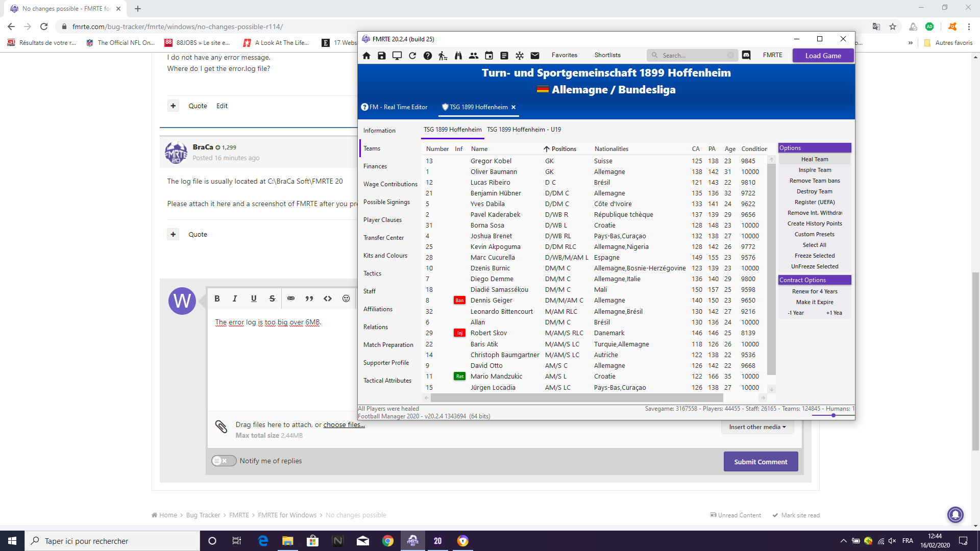Click Renew for 4 Years contract option
980x551 pixels.
point(815,291)
